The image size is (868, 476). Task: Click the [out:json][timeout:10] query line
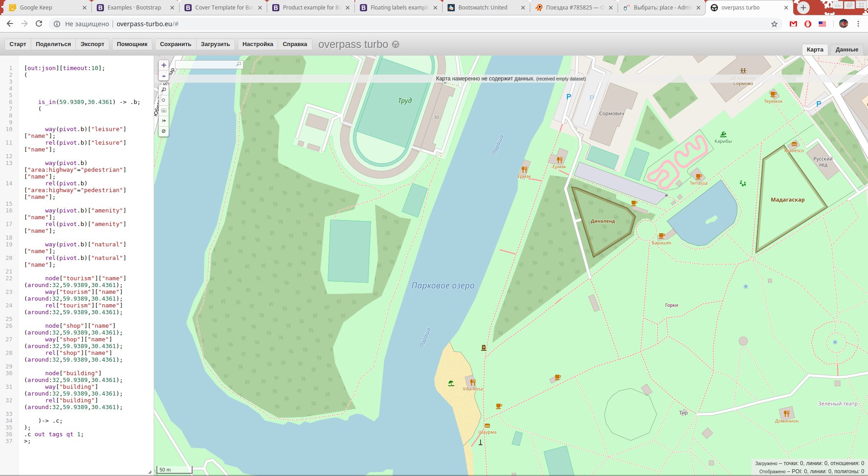[x=65, y=68]
